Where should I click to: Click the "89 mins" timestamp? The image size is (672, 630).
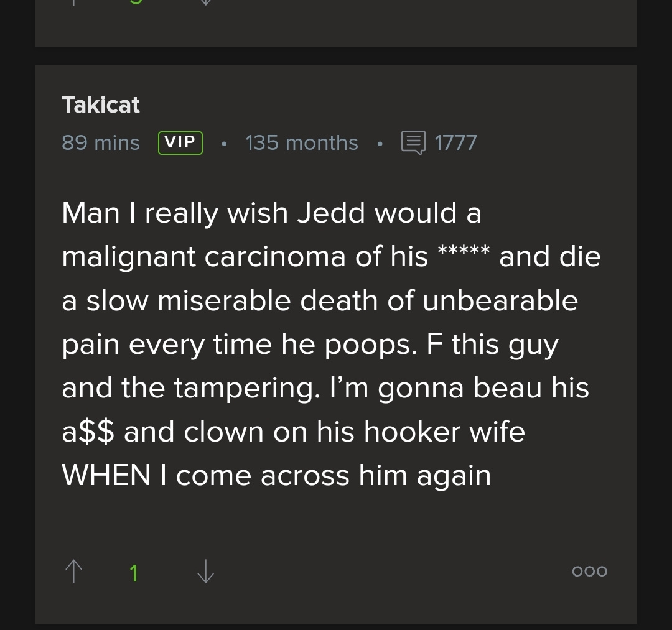click(101, 143)
